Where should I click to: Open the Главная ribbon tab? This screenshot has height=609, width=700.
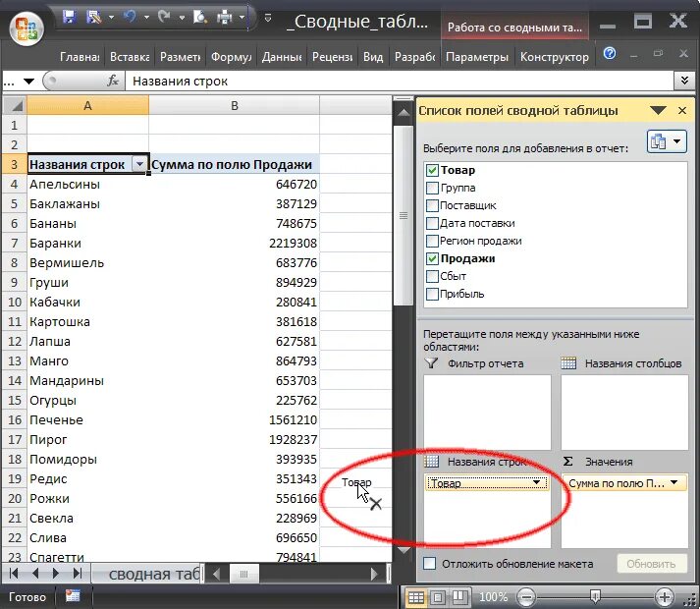pyautogui.click(x=80, y=57)
